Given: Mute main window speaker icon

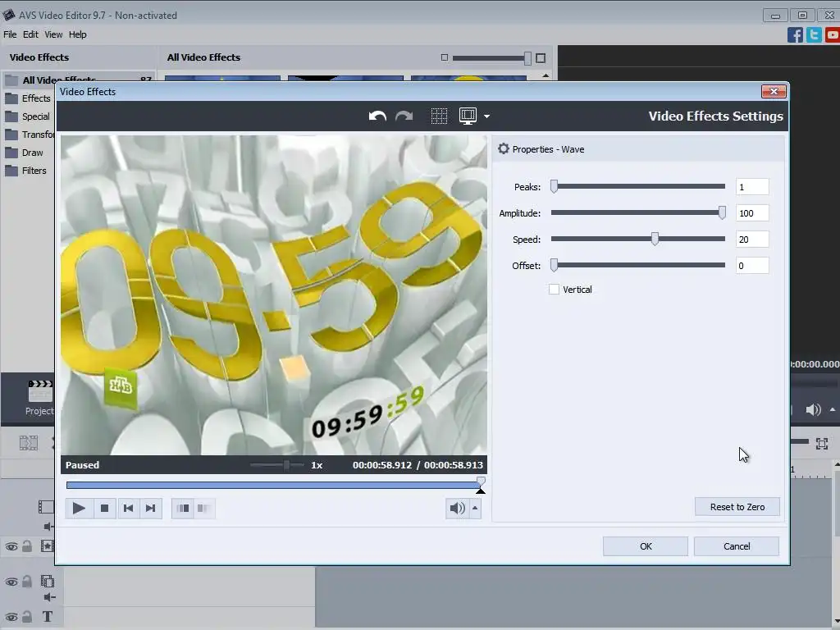Looking at the screenshot, I should click(813, 410).
